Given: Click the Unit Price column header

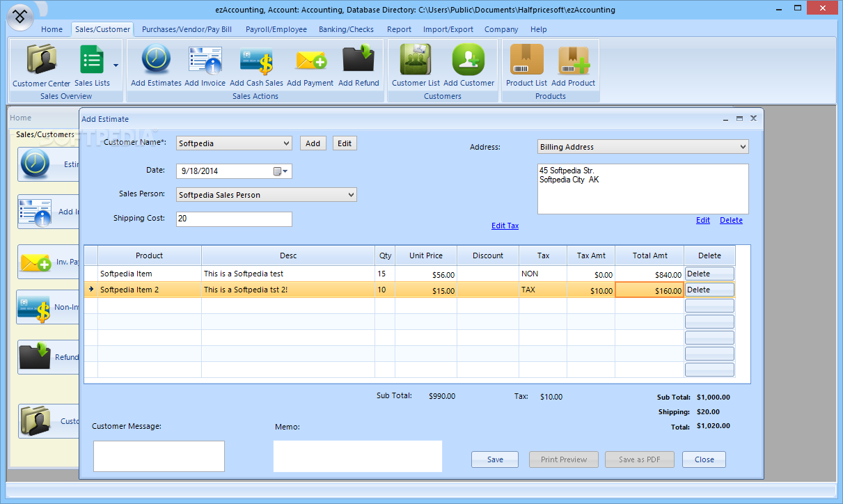Looking at the screenshot, I should click(x=426, y=255).
